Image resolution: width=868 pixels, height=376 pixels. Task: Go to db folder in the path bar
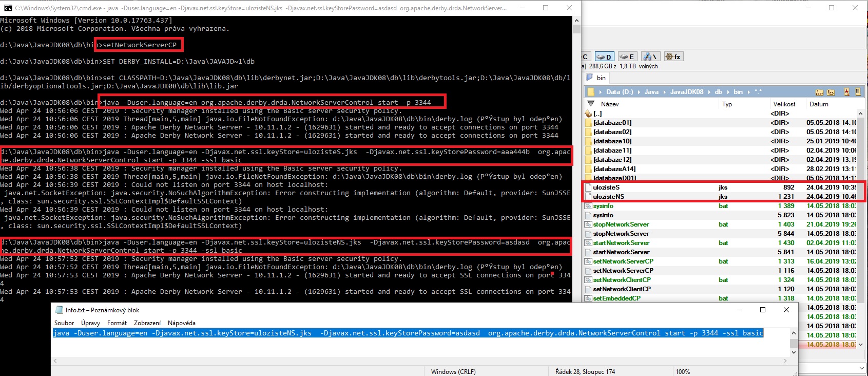(719, 92)
